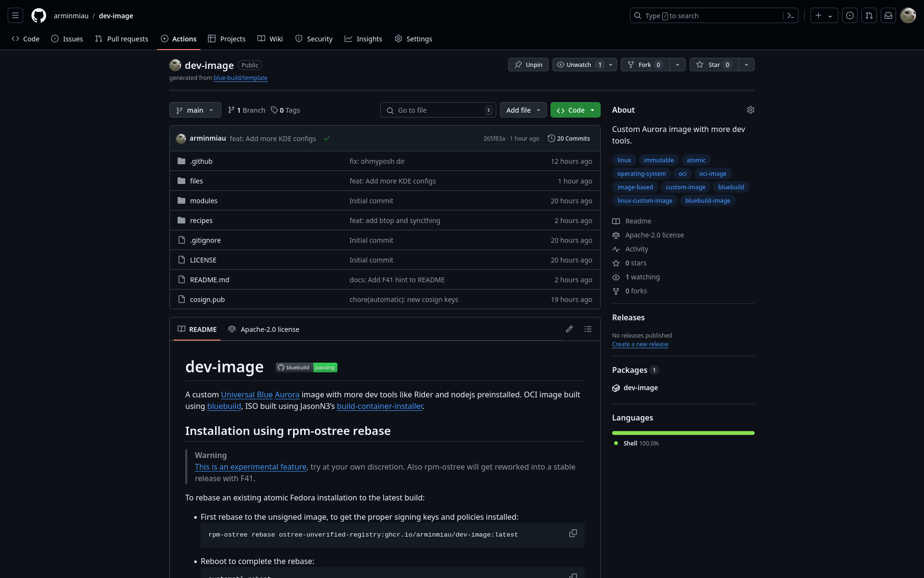Edit About section with gear icon
The height and width of the screenshot is (578, 924).
(x=750, y=110)
